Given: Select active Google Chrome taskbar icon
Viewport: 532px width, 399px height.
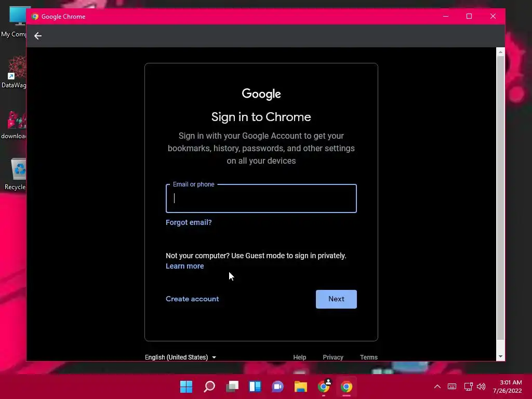Looking at the screenshot, I should pyautogui.click(x=347, y=387).
